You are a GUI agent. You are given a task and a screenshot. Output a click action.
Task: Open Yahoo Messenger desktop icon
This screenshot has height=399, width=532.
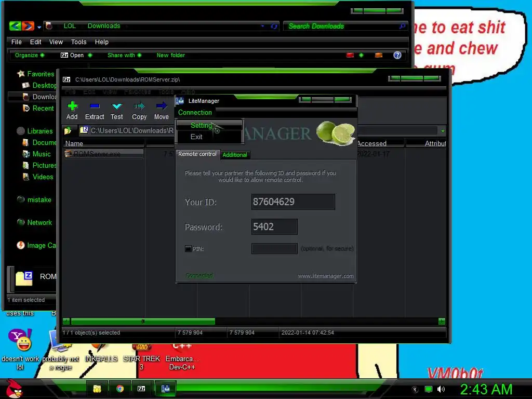pos(20,350)
